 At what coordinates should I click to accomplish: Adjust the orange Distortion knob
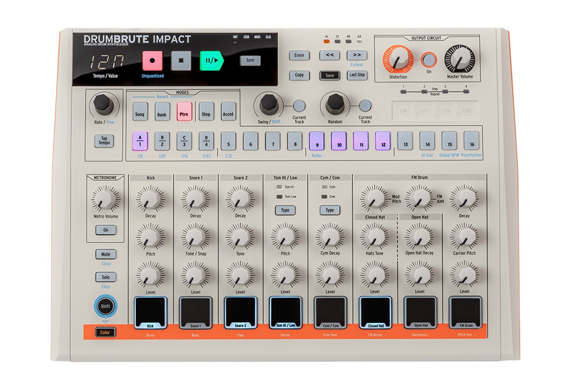398,59
